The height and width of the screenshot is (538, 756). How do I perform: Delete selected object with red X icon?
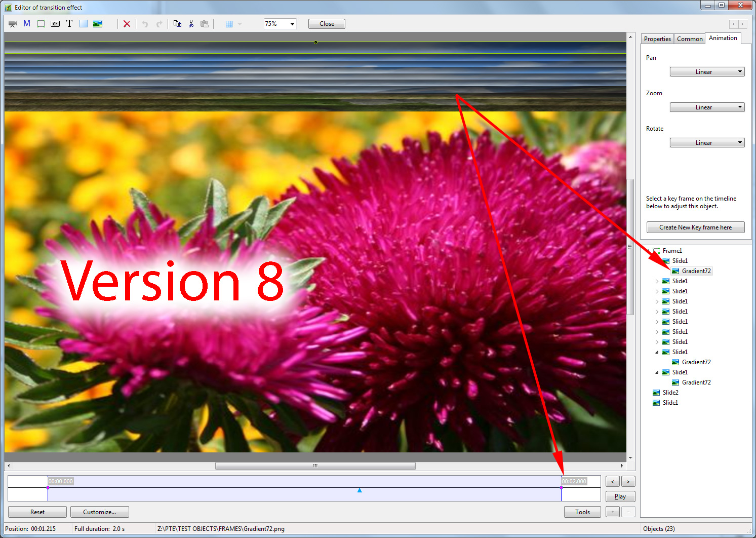(127, 24)
